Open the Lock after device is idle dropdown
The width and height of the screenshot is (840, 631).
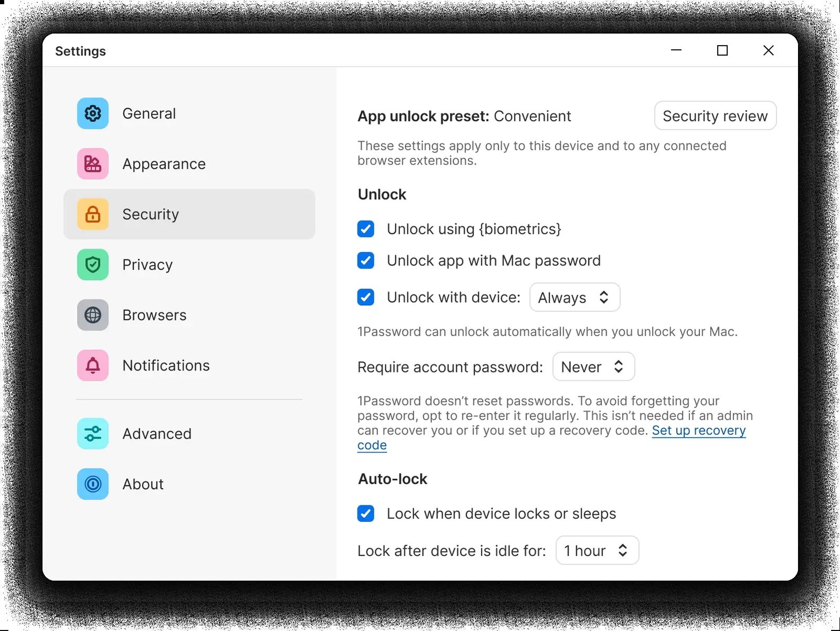(597, 550)
